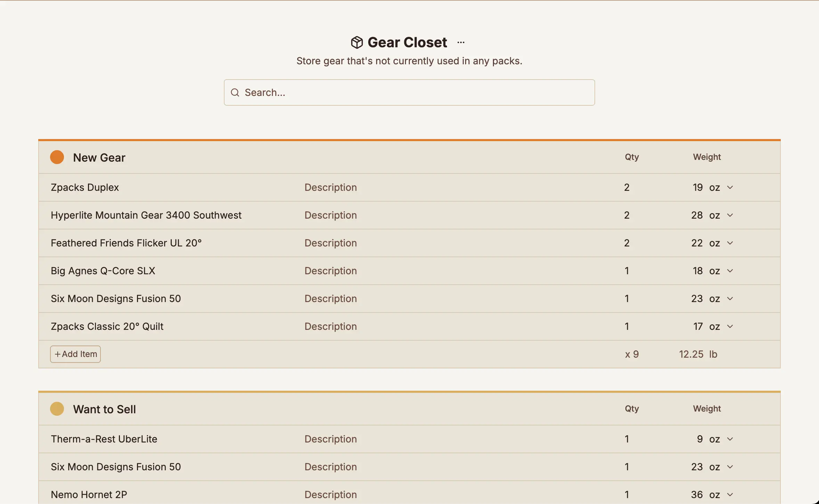
Task: Click the Gear Closet box icon
Action: point(357,42)
